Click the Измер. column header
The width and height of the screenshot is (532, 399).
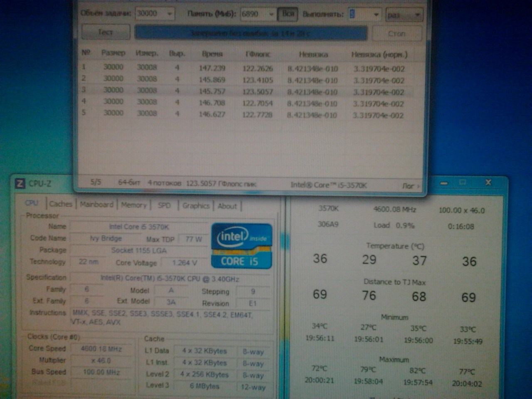point(147,53)
